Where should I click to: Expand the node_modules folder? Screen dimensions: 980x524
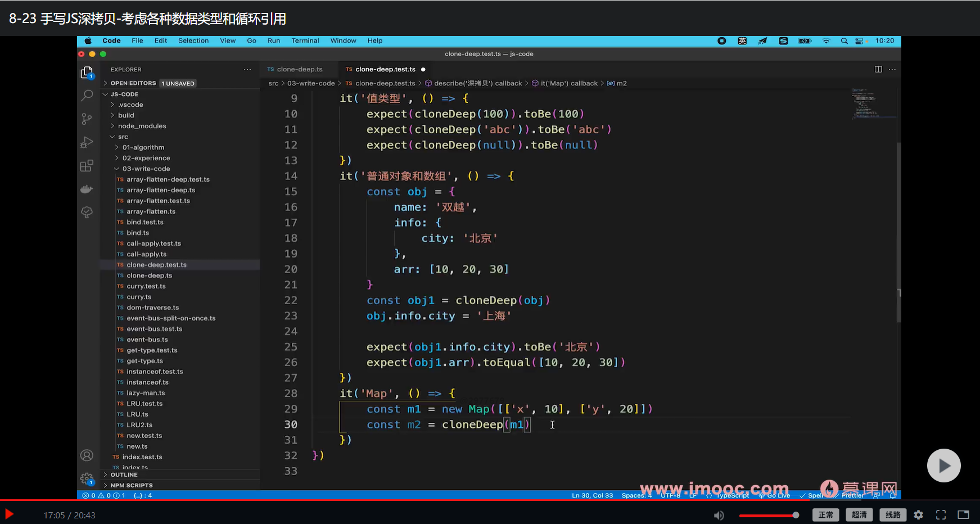[142, 126]
